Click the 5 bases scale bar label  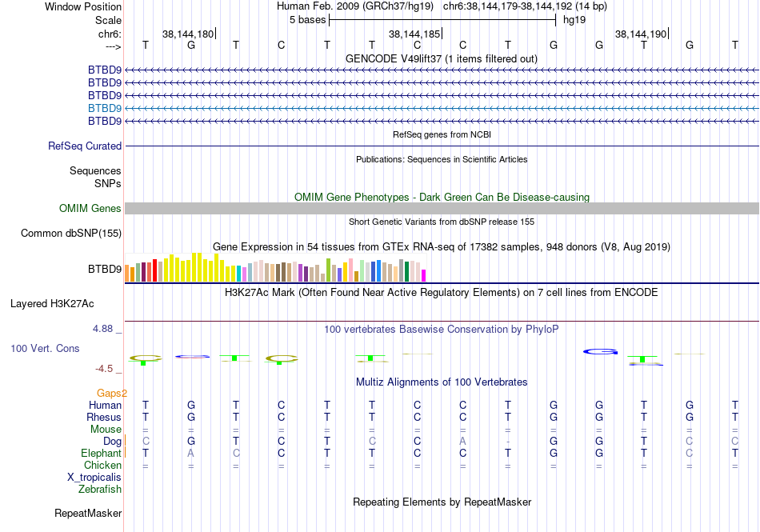coord(308,20)
